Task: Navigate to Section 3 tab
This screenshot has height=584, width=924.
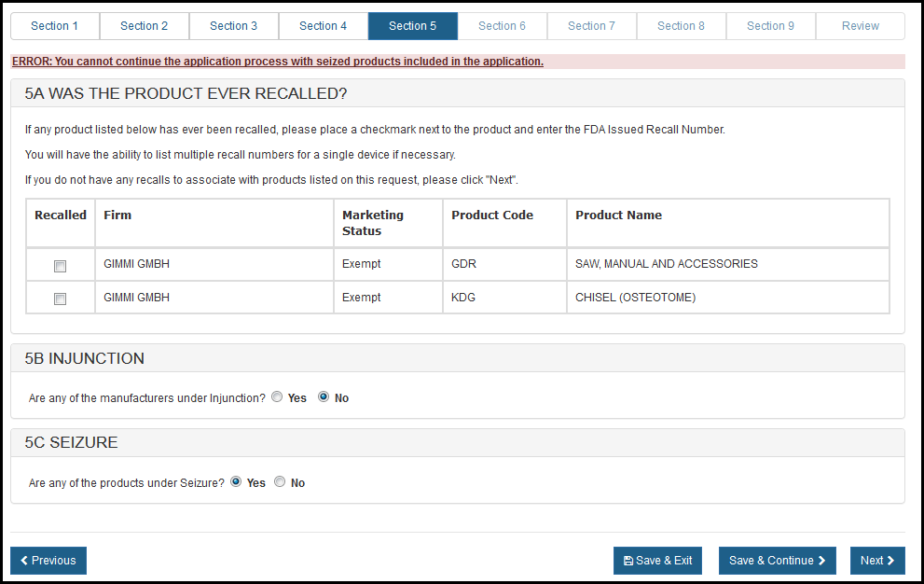Action: (234, 26)
